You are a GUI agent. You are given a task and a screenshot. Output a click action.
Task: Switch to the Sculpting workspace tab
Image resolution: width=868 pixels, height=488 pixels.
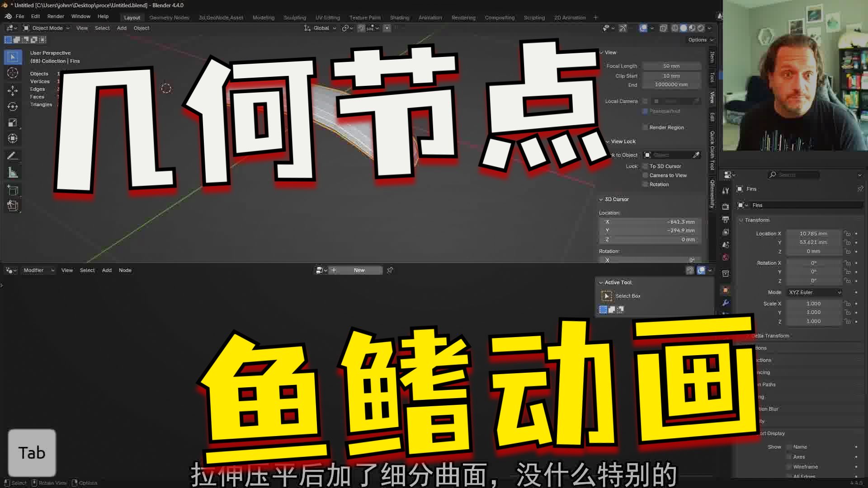(x=295, y=18)
